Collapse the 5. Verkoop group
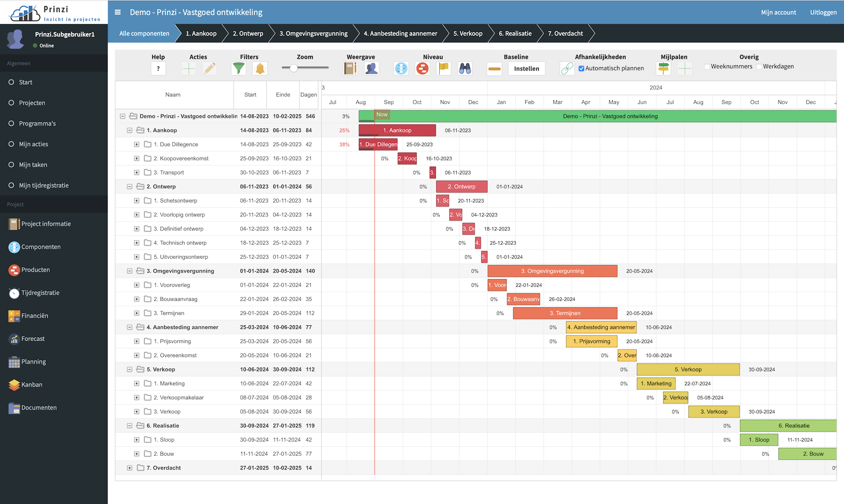This screenshot has height=504, width=844. click(x=129, y=369)
